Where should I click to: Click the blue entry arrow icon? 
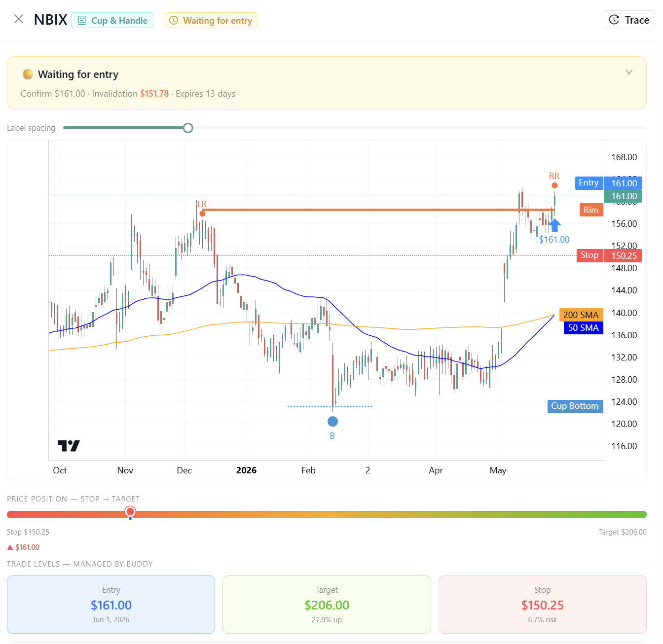pyautogui.click(x=554, y=225)
